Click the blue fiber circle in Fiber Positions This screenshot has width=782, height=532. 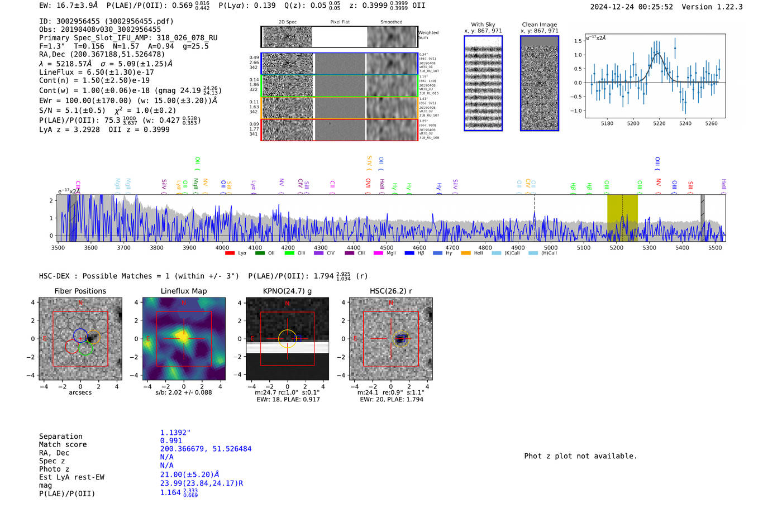pyautogui.click(x=80, y=335)
